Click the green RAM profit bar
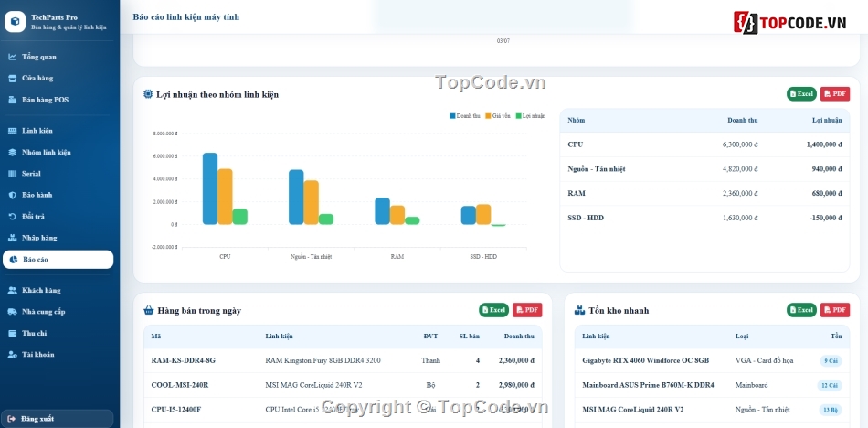This screenshot has height=428, width=868. coord(412,220)
